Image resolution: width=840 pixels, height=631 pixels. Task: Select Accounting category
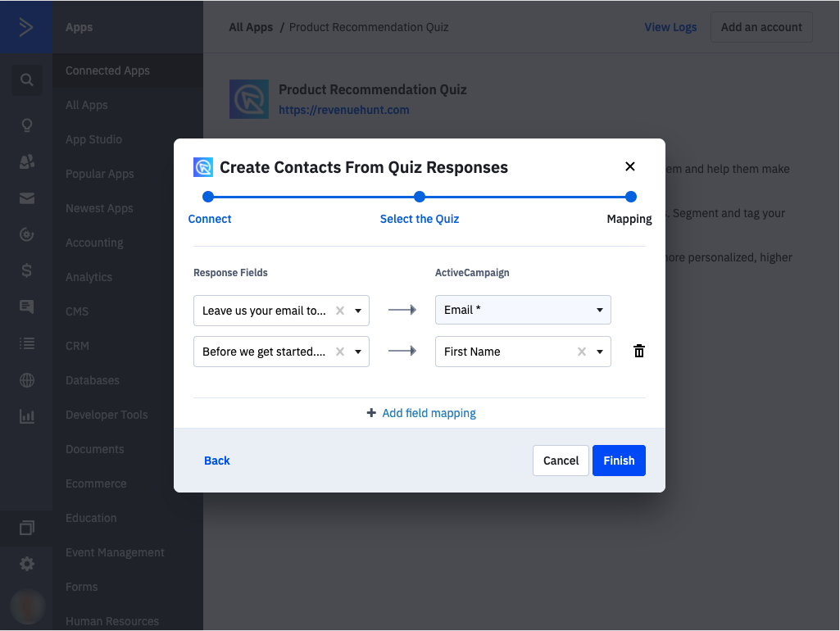click(94, 243)
